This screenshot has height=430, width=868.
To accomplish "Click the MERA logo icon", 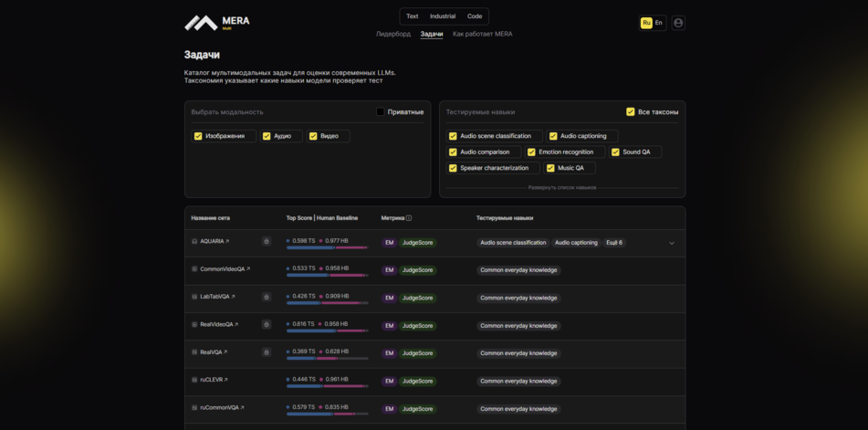I will point(201,23).
